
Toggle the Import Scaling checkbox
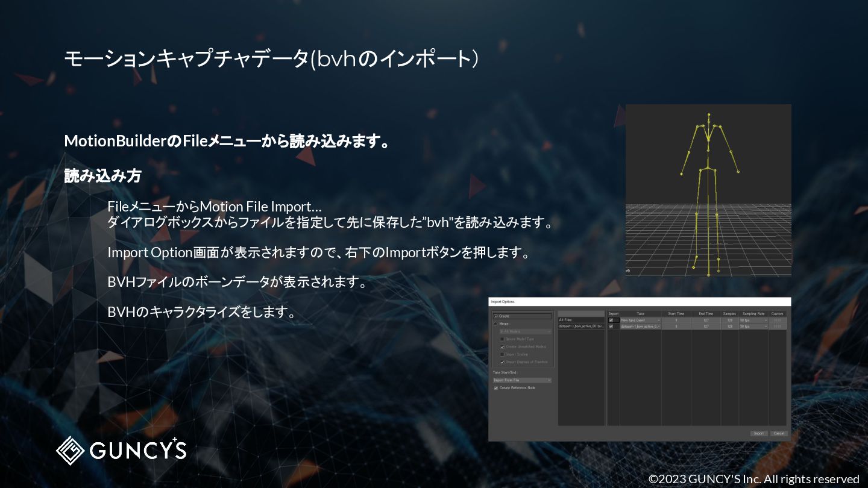[502, 354]
